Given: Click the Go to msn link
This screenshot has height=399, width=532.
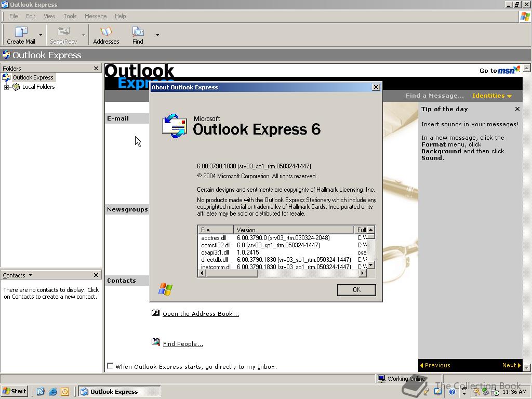Looking at the screenshot, I should point(499,70).
